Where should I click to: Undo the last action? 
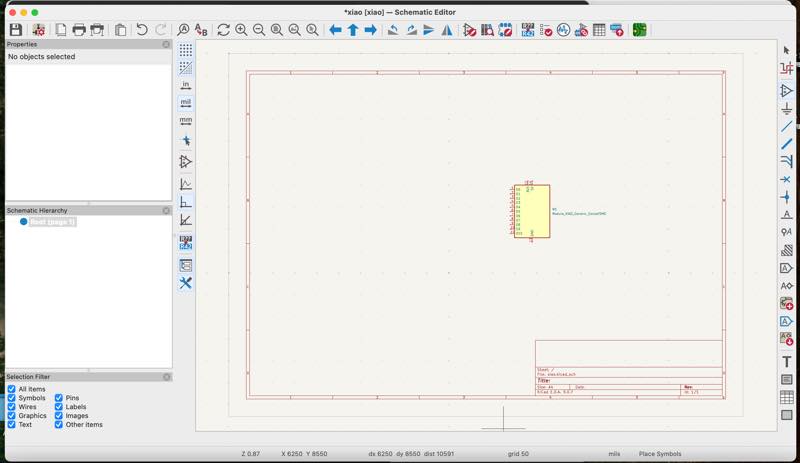pyautogui.click(x=142, y=30)
